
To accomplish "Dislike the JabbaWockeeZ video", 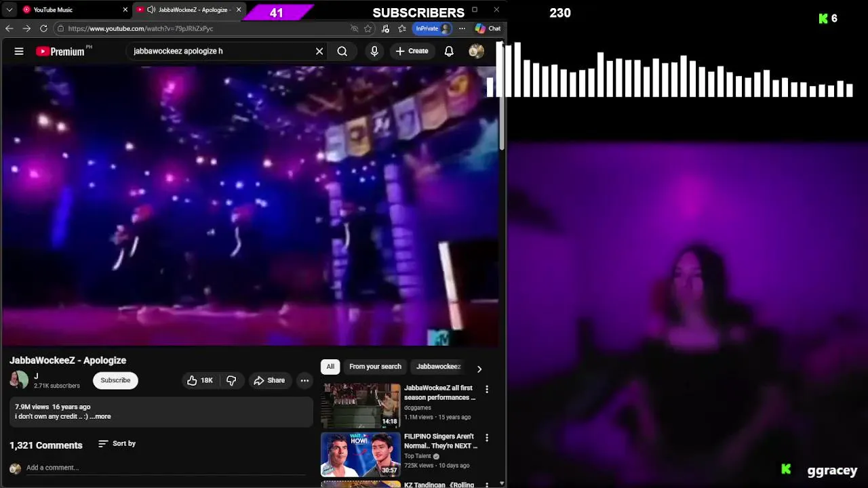I will click(x=231, y=380).
